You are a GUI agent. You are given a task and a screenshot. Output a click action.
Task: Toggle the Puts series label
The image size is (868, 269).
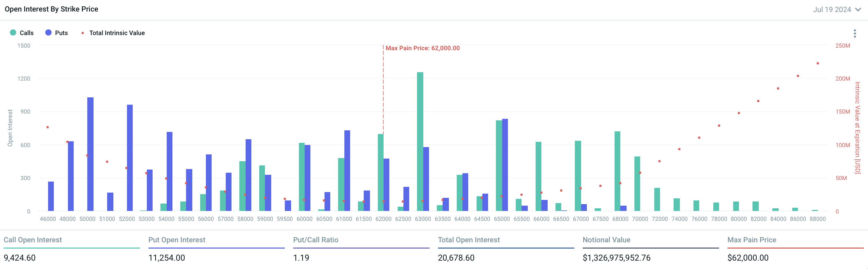[61, 33]
